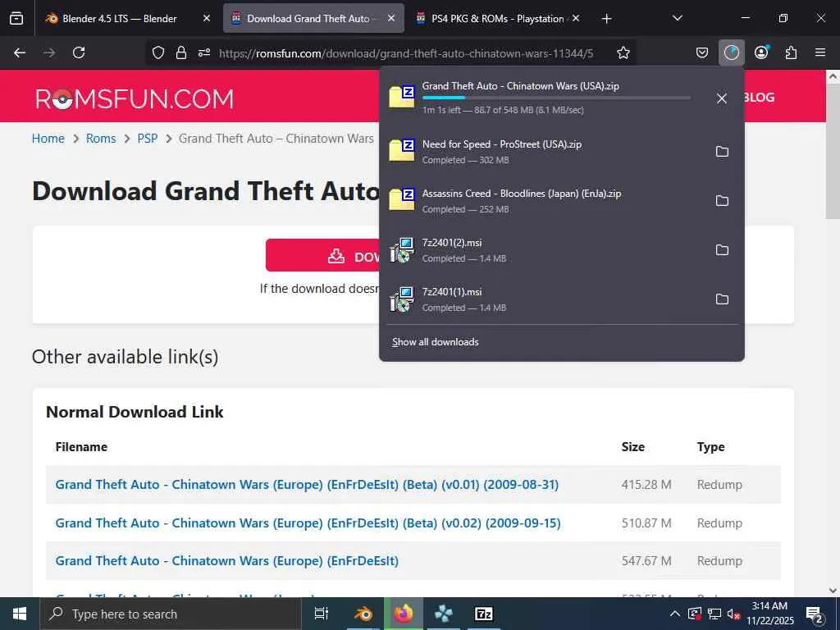
Task: Click scrollbar up arrow
Action: [x=833, y=76]
